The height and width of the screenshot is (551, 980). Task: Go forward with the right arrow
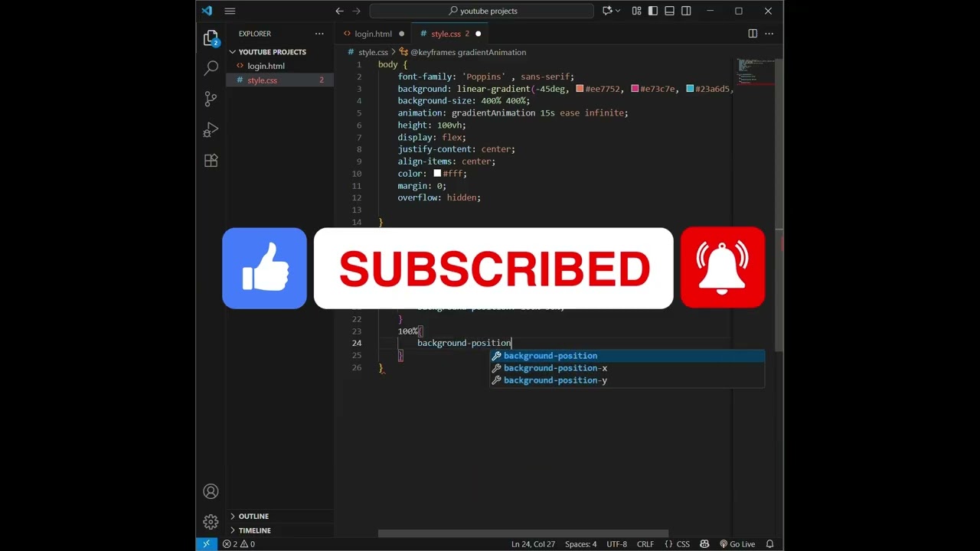(357, 11)
